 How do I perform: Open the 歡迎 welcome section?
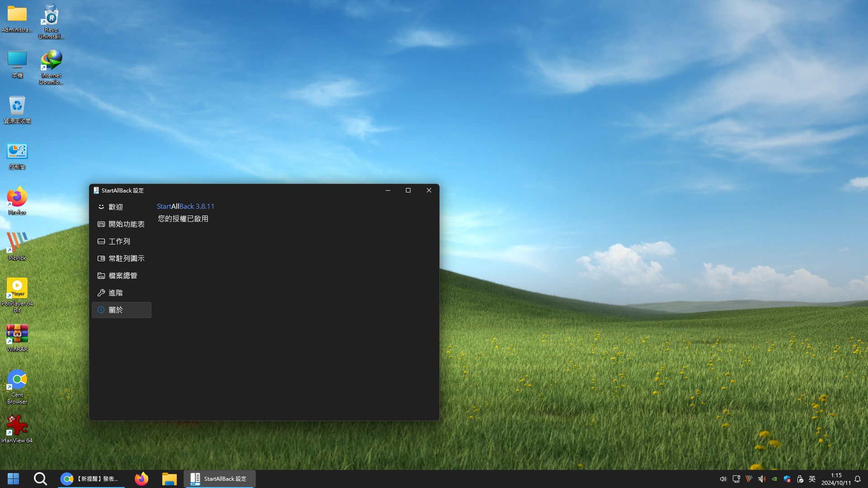pos(121,207)
